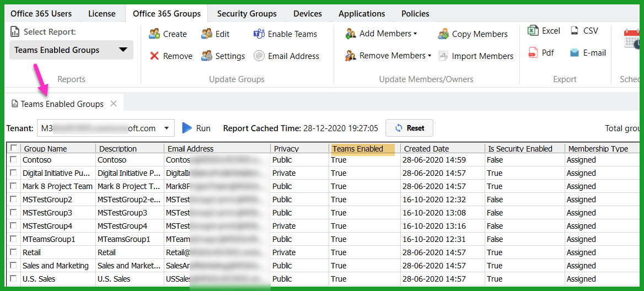Screen dimensions: 644x291
Task: Click the red Remove X icon
Action: [x=154, y=56]
